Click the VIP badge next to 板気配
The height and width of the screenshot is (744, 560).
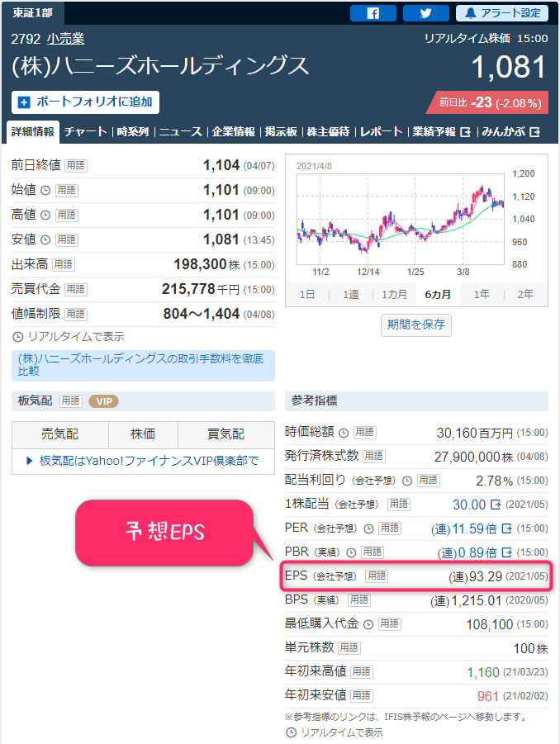[104, 401]
